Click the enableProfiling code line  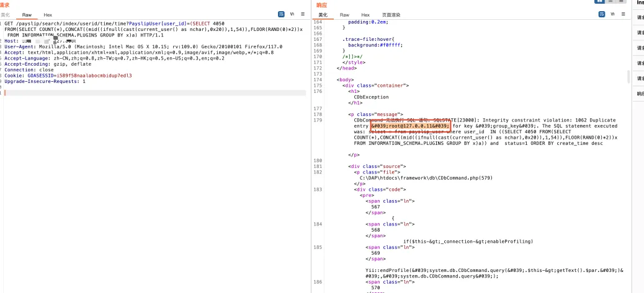[x=468, y=242]
